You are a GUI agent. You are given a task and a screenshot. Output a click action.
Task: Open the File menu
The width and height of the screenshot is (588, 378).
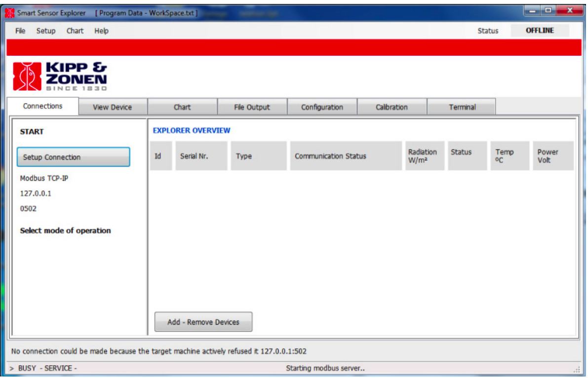pyautogui.click(x=20, y=31)
